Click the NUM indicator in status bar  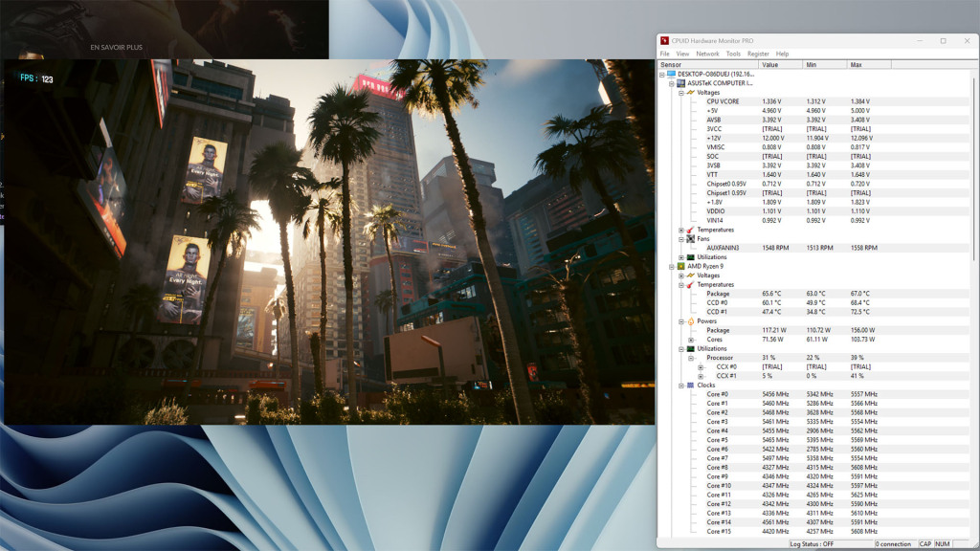tap(943, 543)
